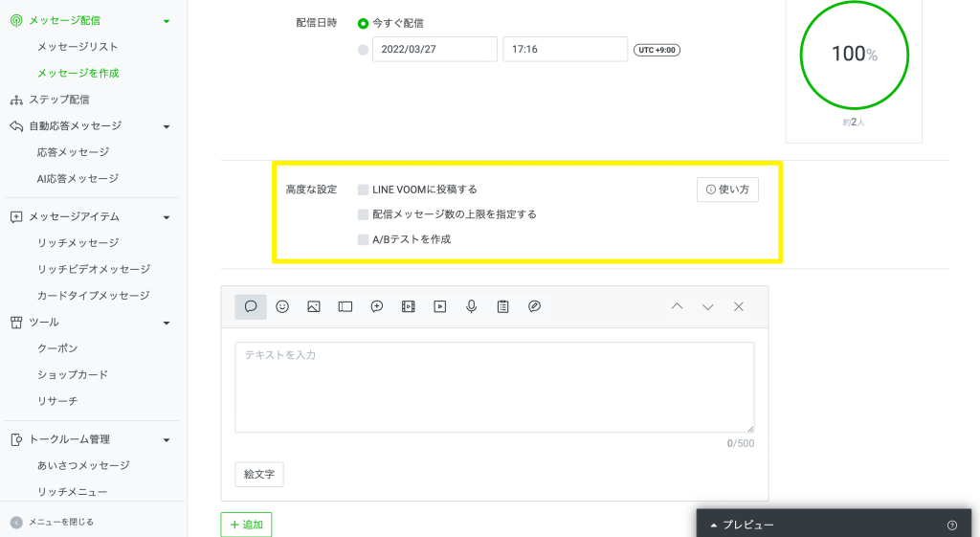
Task: Select the text message bubble icon
Action: 251,306
